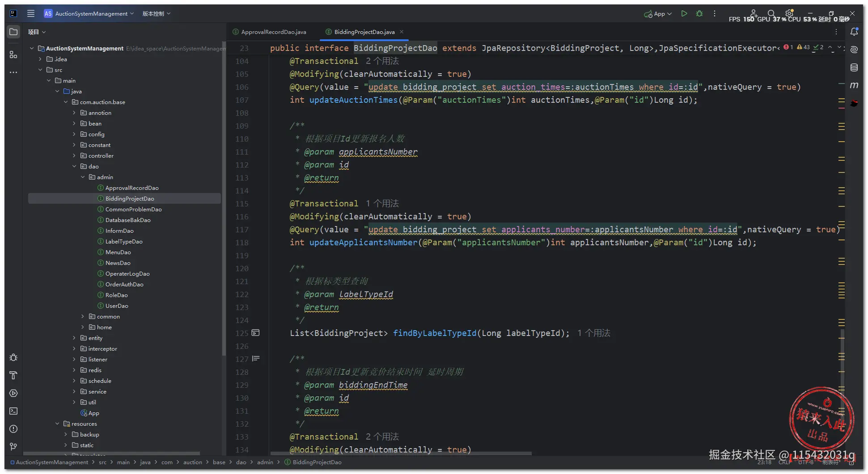This screenshot has height=474, width=868.
Task: Close the BiddingProjectDao.java tab
Action: [x=402, y=32]
